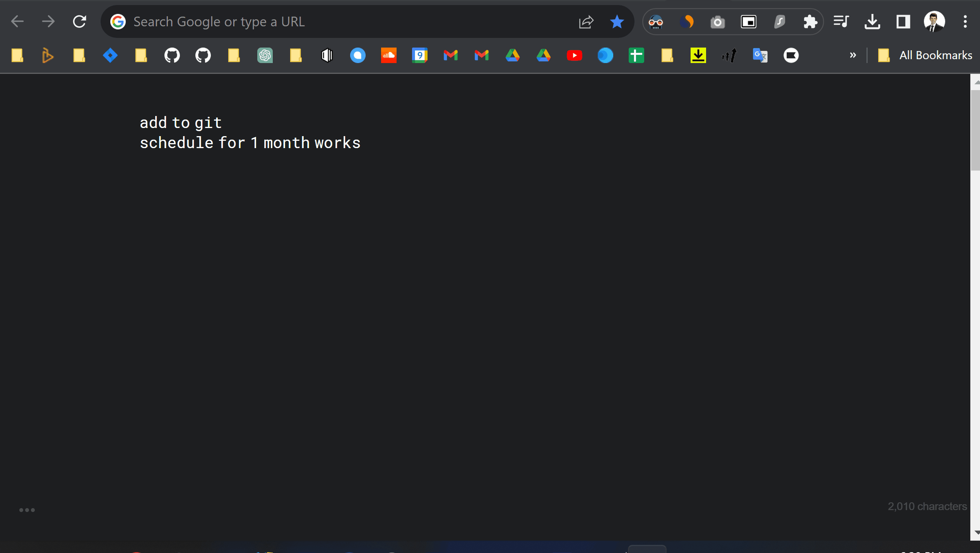Click the page vertical scrollbar thumb

[x=975, y=130]
